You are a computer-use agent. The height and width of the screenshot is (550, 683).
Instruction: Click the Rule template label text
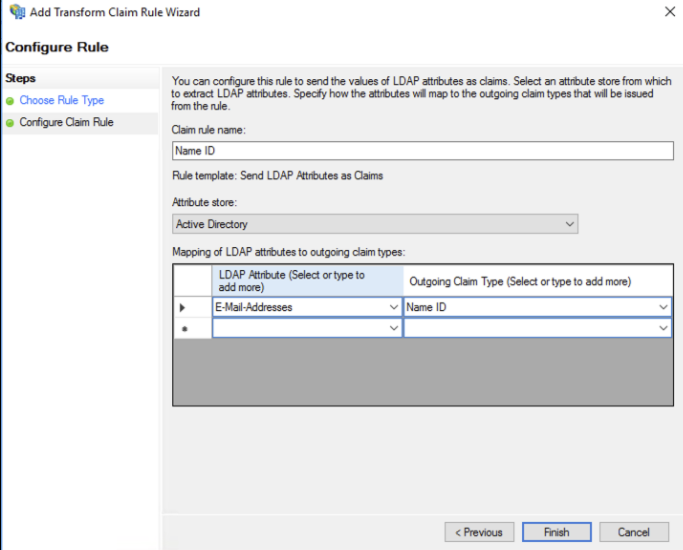pos(277,175)
